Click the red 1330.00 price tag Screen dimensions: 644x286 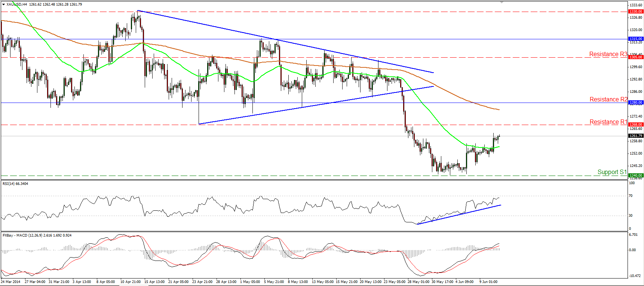coord(636,12)
